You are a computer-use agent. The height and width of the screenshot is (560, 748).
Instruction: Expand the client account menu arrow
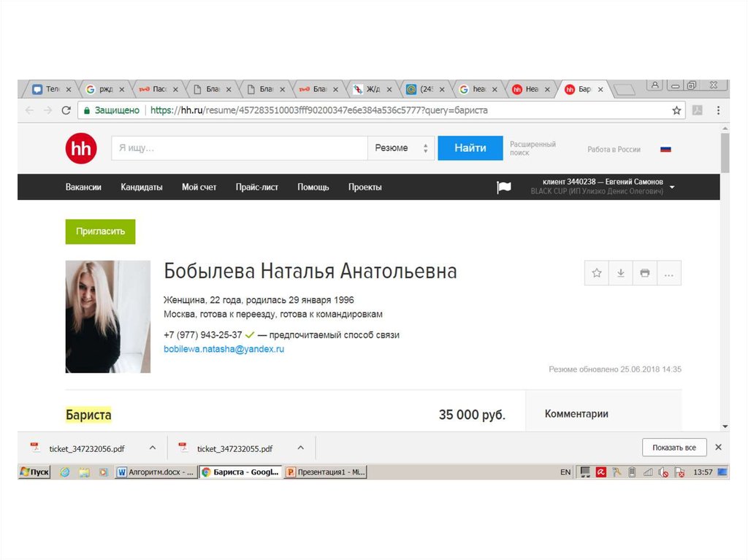[672, 187]
